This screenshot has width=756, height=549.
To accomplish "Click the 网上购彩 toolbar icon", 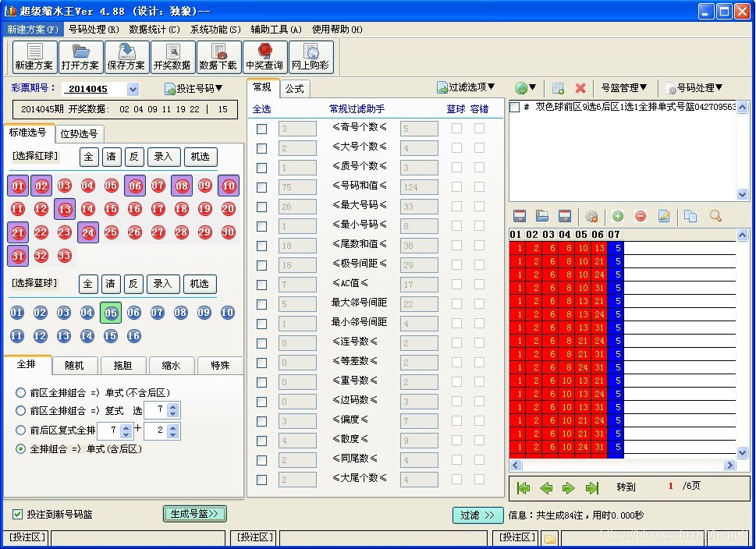I will (311, 57).
